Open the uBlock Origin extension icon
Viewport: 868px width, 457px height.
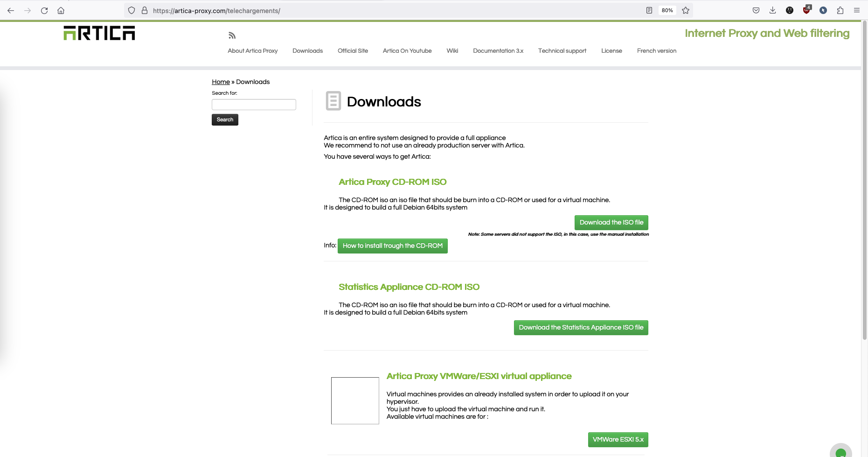[x=806, y=10]
